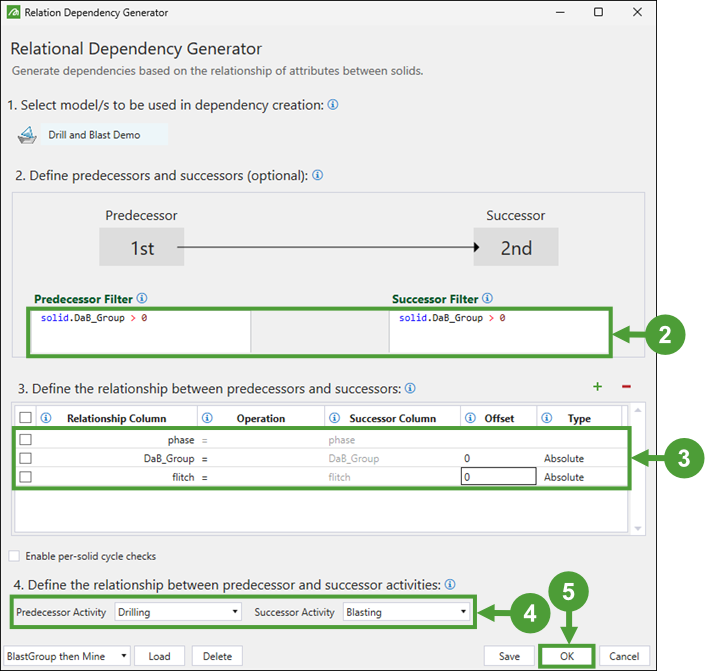710x671 pixels.
Task: Click inside the Predecessor Filter text box
Action: pos(140,332)
